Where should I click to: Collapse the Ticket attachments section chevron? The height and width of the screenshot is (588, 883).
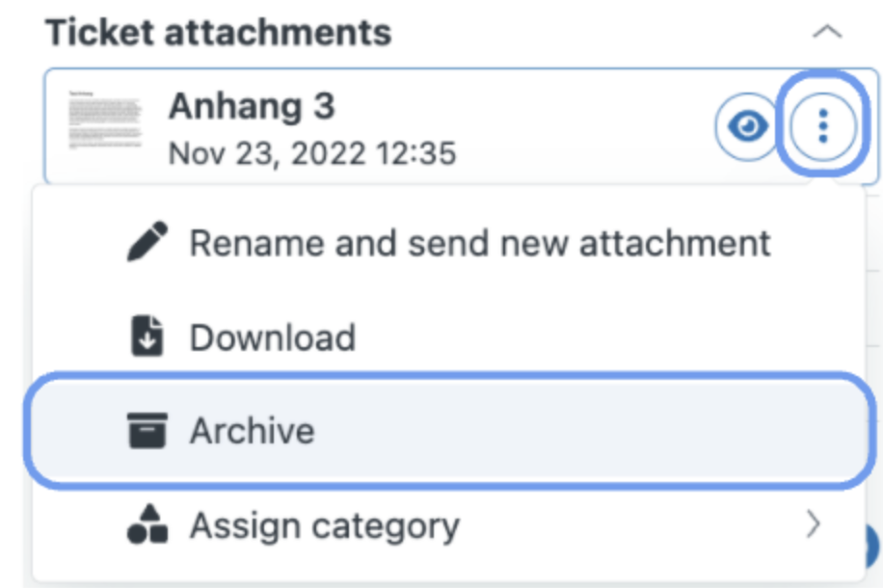click(827, 32)
